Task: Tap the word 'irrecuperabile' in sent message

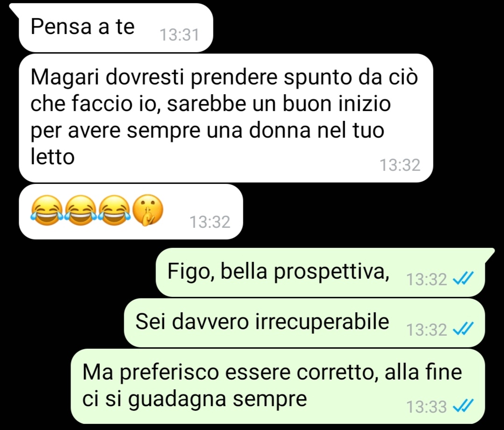Action: (322, 321)
